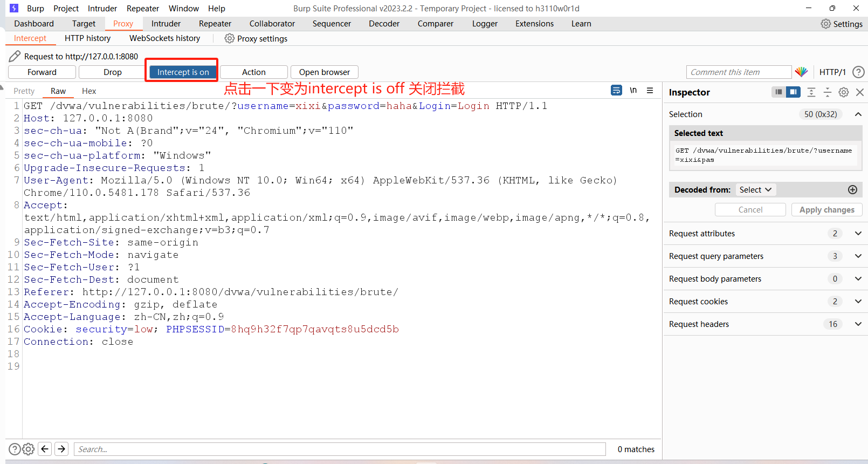Switch to the Comparer tab

436,24
